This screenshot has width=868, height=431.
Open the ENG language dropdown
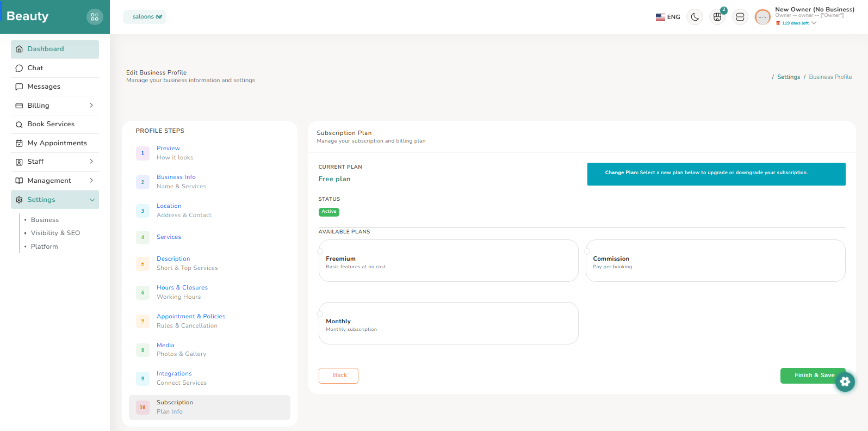tap(668, 17)
